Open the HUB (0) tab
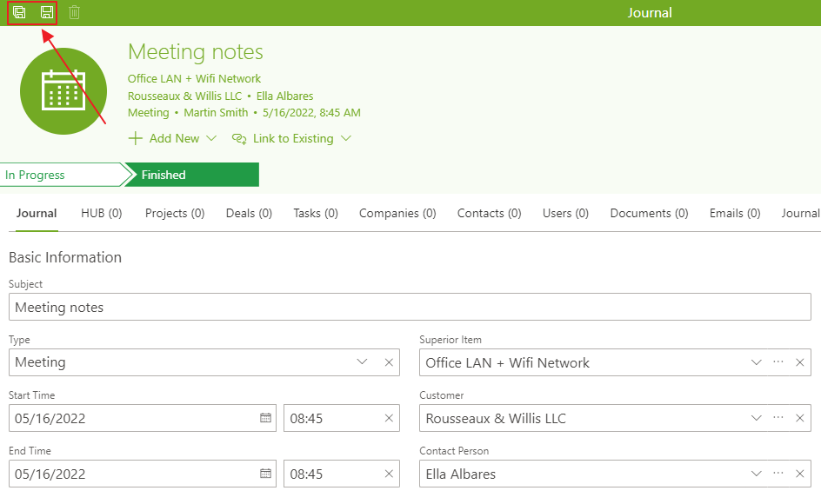 102,213
